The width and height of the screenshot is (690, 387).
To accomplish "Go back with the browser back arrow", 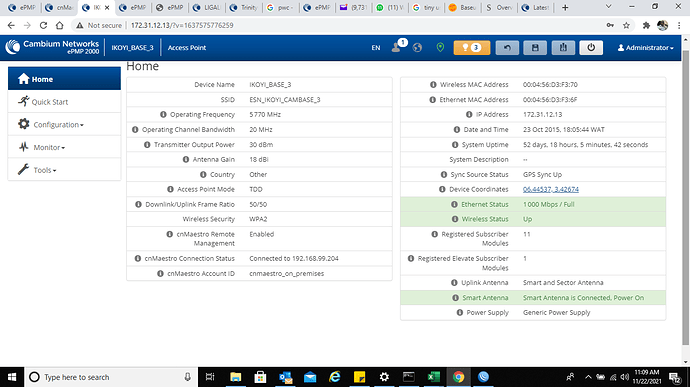I will click(11, 26).
